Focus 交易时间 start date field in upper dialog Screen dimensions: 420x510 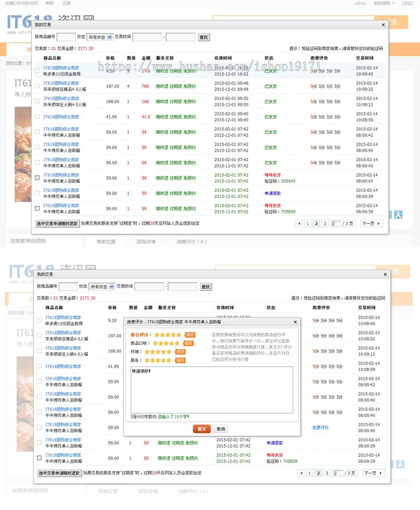pyautogui.click(x=147, y=37)
